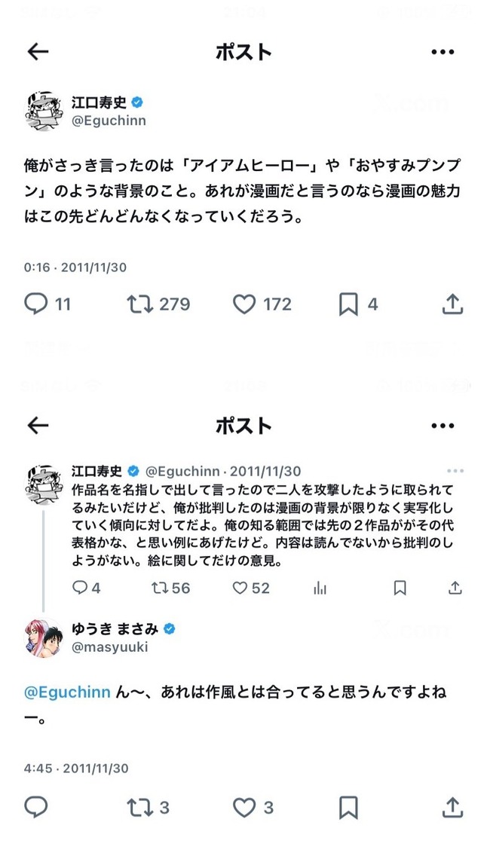Click the share icon on the bottom reply

coord(452,807)
